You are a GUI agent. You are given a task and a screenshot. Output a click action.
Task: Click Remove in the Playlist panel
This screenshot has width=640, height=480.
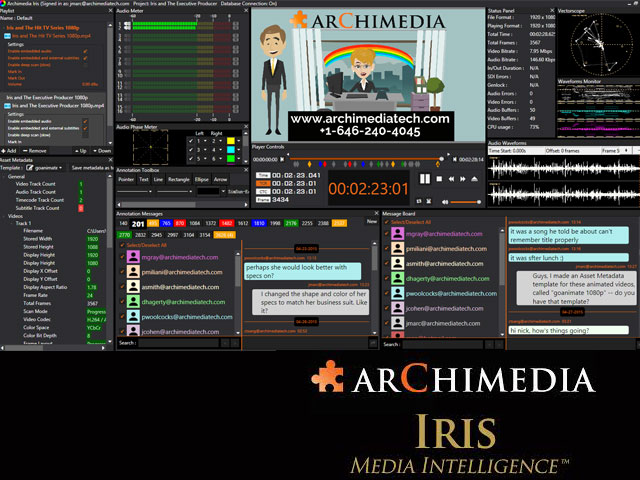click(35, 151)
